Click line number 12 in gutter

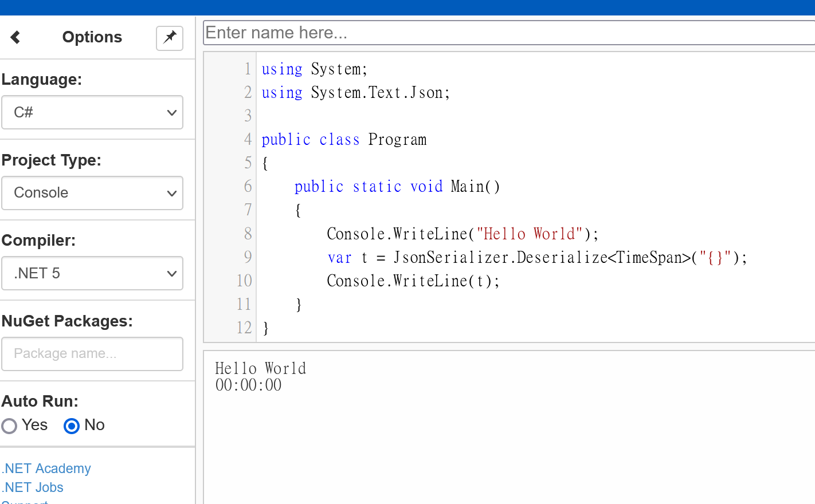(244, 328)
